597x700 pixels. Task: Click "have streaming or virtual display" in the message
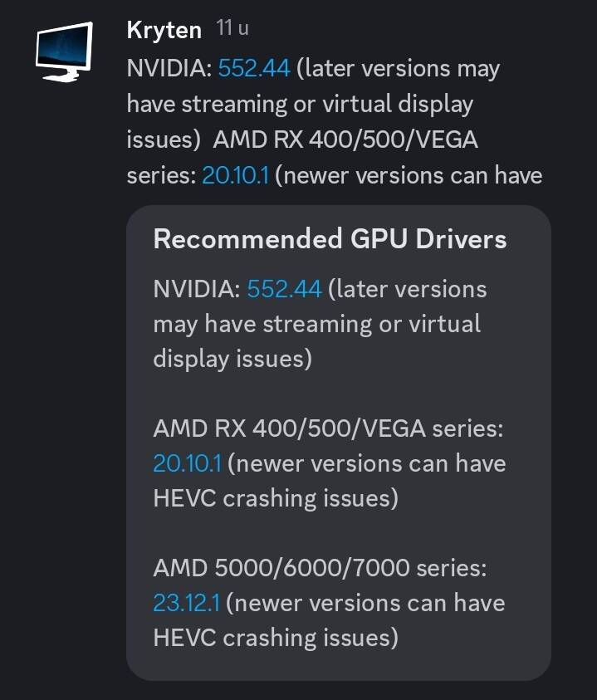click(x=300, y=104)
